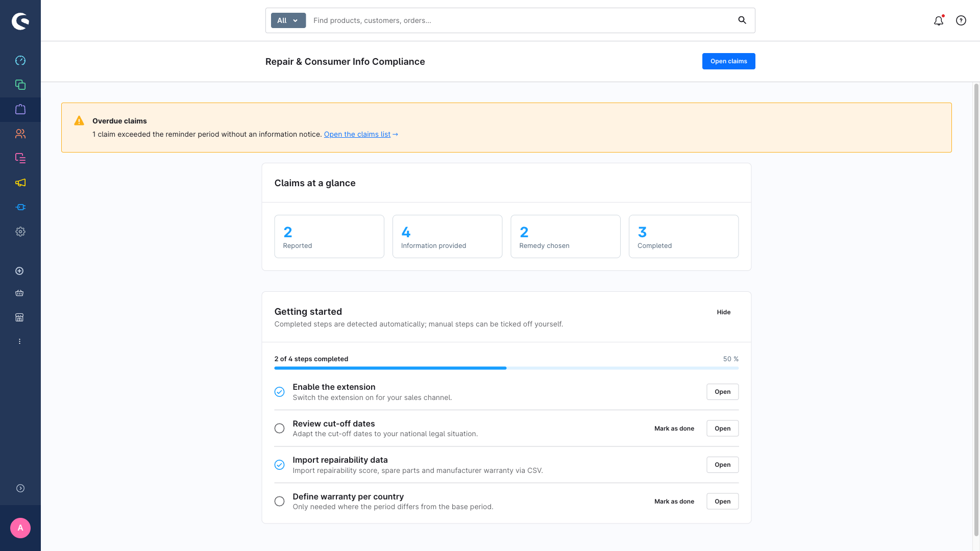Viewport: 980px width, 551px height.
Task: Toggle the Enable the extension checkmark
Action: coord(279,392)
